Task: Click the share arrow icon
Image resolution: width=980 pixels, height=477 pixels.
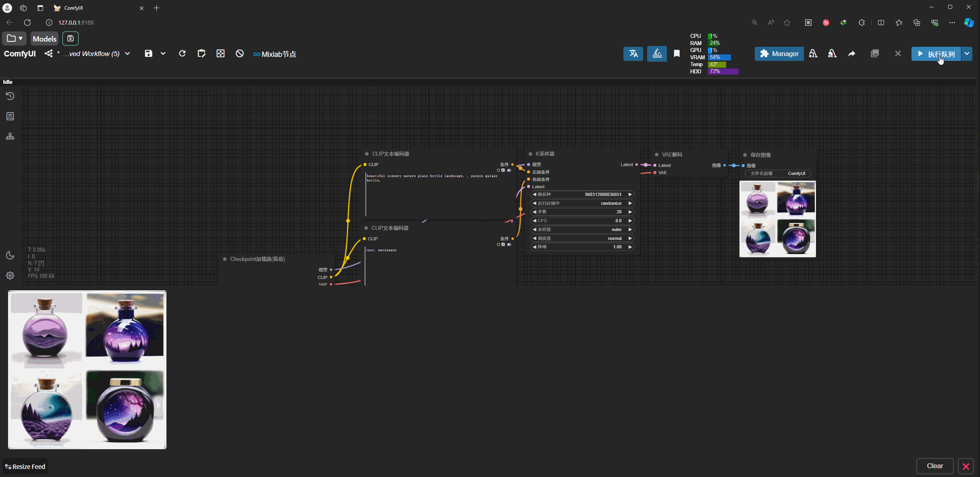Action: click(x=851, y=54)
